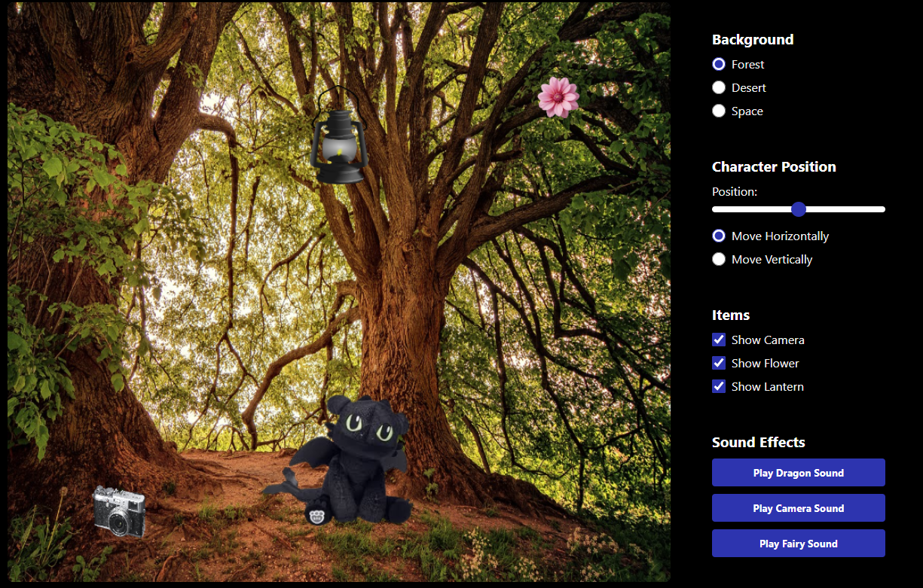Choose Move Horizontally radio button
Screen dimensions: 923x588
tap(719, 236)
